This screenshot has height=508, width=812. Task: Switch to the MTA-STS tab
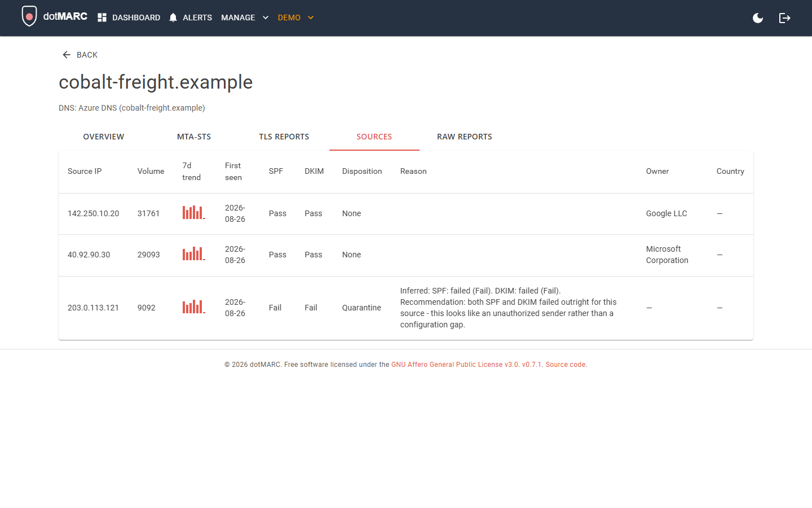click(194, 137)
